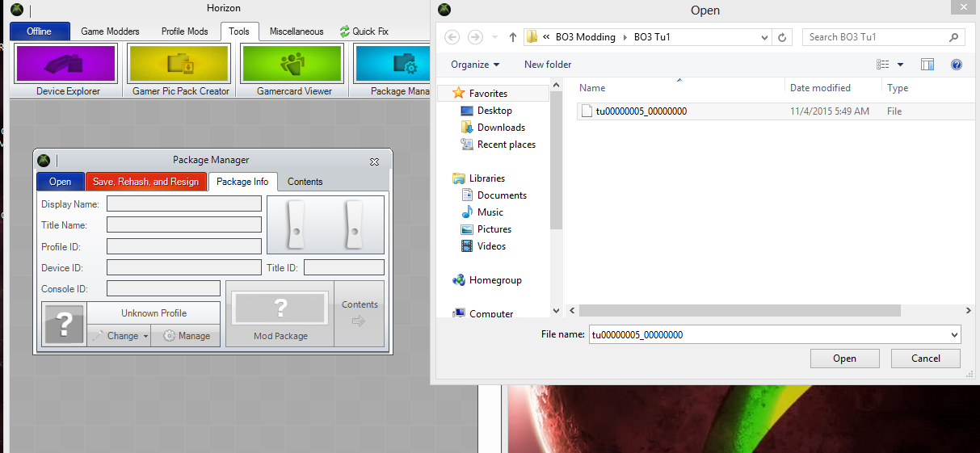
Task: Click the Quick Fix refresh icon
Action: tap(345, 31)
